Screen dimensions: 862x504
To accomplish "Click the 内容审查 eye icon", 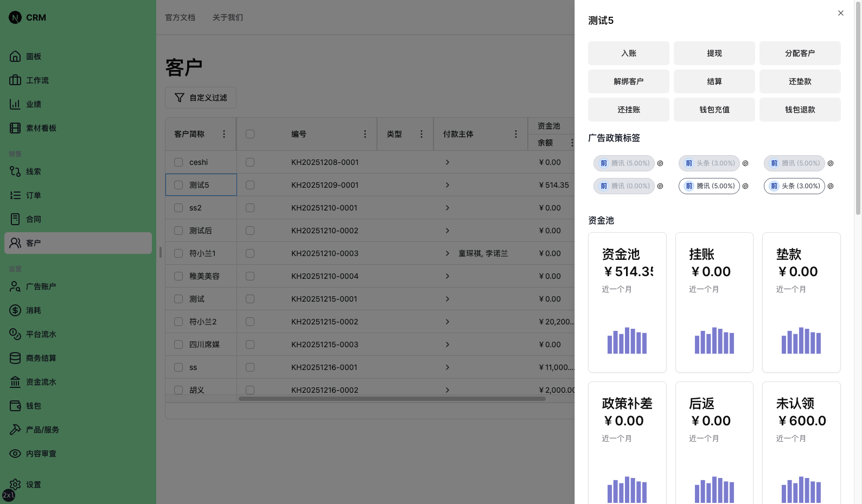I will 15,454.
